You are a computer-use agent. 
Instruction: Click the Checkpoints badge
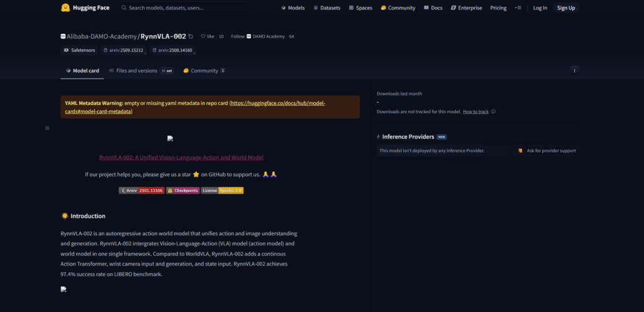(183, 191)
